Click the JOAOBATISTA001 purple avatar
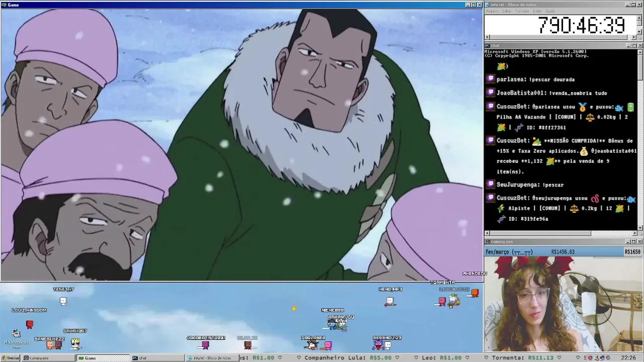Image resolution: width=644 pixels, height=362 pixels. 205,345
